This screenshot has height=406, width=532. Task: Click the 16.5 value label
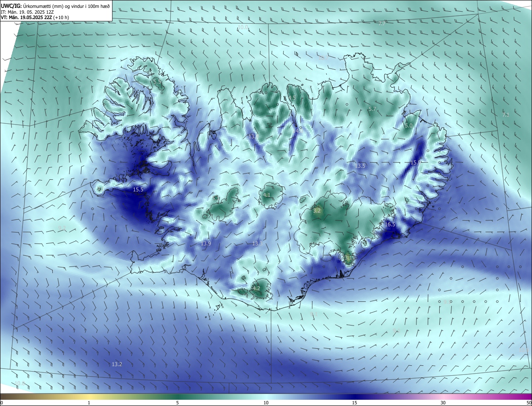point(390,225)
